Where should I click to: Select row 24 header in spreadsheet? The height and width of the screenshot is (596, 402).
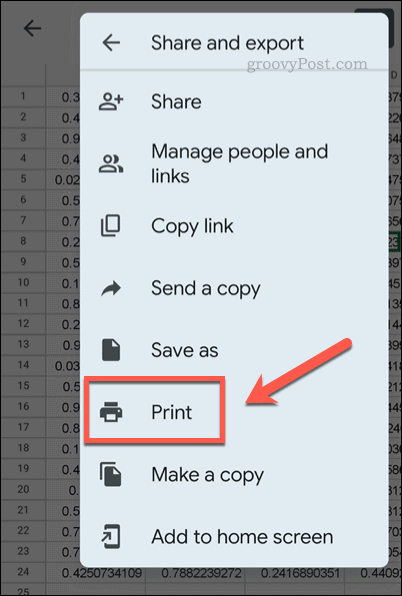click(23, 572)
